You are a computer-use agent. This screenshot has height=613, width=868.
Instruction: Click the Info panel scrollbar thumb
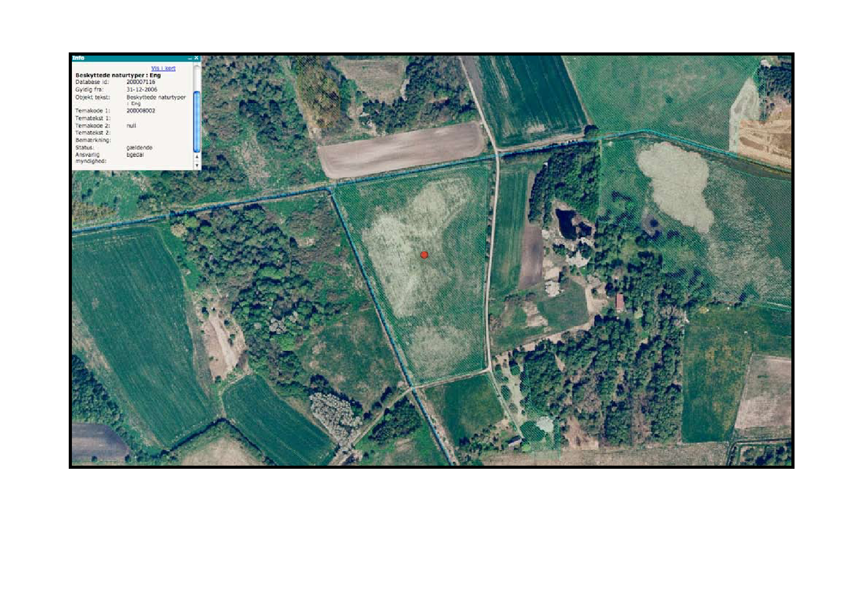pyautogui.click(x=197, y=122)
